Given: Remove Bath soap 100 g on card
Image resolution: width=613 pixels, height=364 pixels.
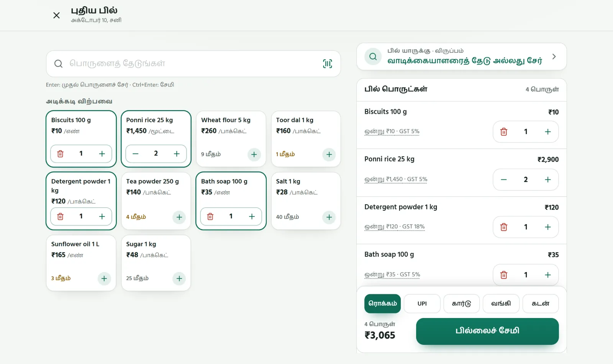Looking at the screenshot, I should (x=210, y=216).
